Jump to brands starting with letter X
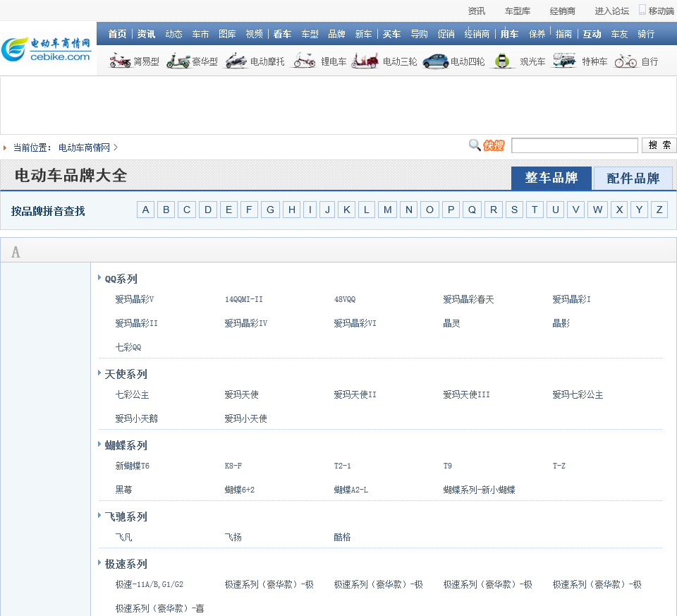The height and width of the screenshot is (616, 677). pyautogui.click(x=619, y=210)
